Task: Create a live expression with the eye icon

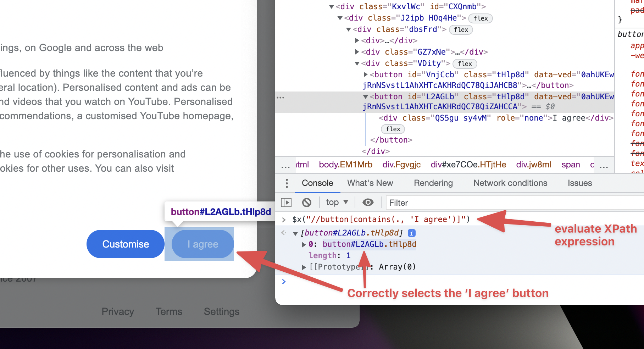Action: pyautogui.click(x=368, y=202)
